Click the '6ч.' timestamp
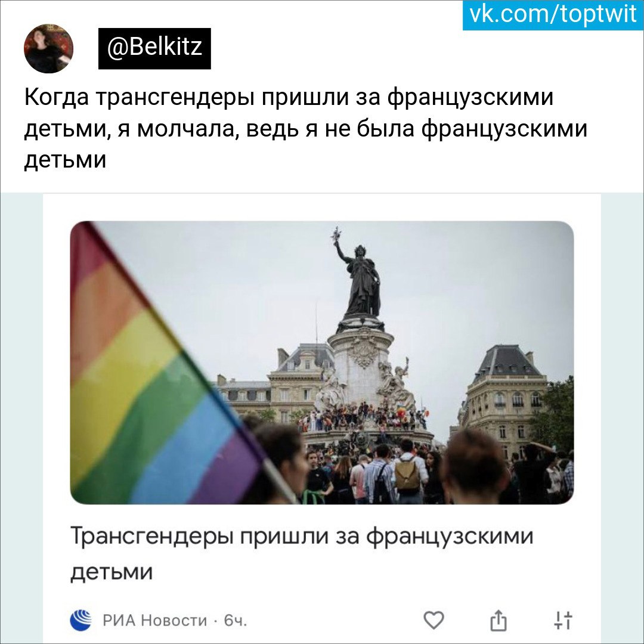The height and width of the screenshot is (644, 644). tap(236, 620)
